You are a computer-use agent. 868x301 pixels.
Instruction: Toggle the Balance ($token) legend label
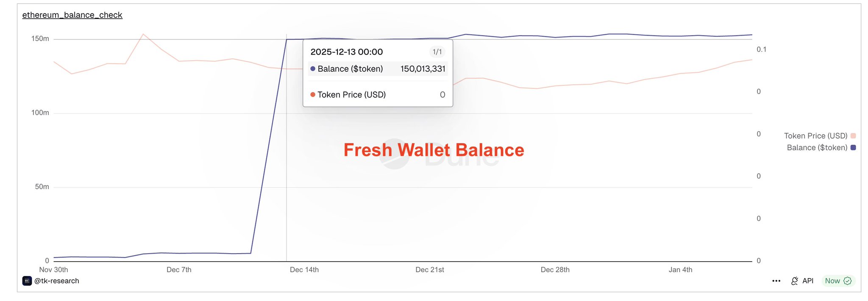coord(817,148)
